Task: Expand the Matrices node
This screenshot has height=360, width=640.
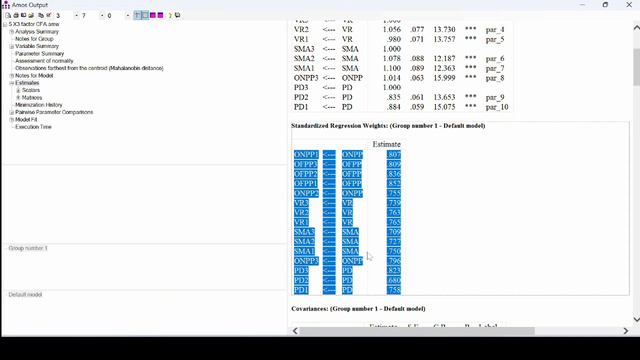Action: tap(18, 98)
